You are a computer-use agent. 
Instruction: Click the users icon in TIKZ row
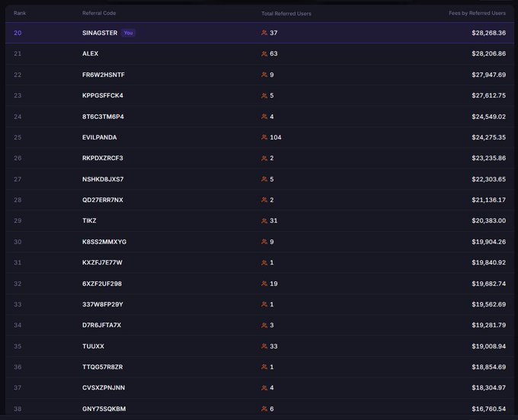tap(264, 221)
